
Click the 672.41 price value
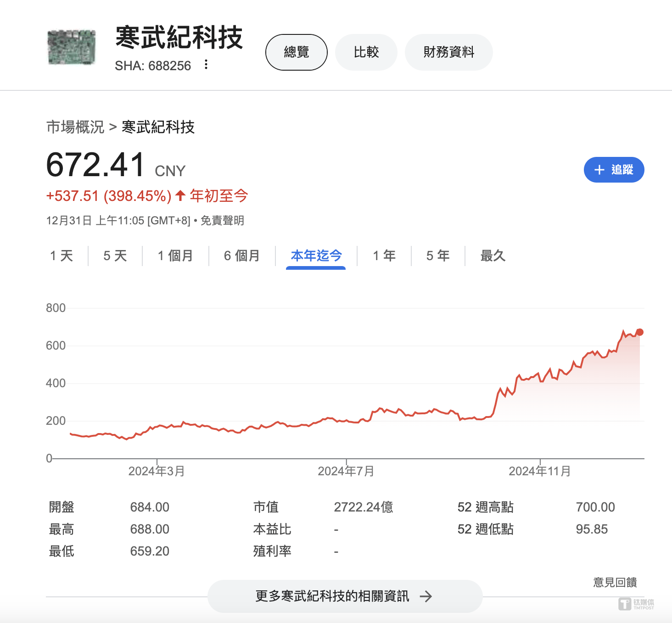95,164
